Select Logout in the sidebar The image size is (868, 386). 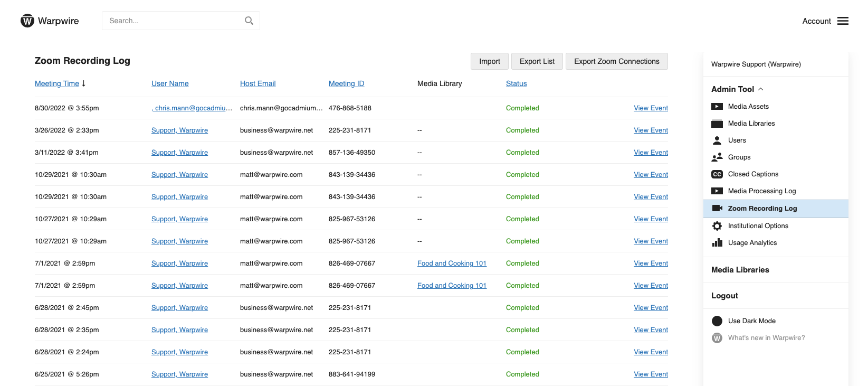click(x=724, y=296)
